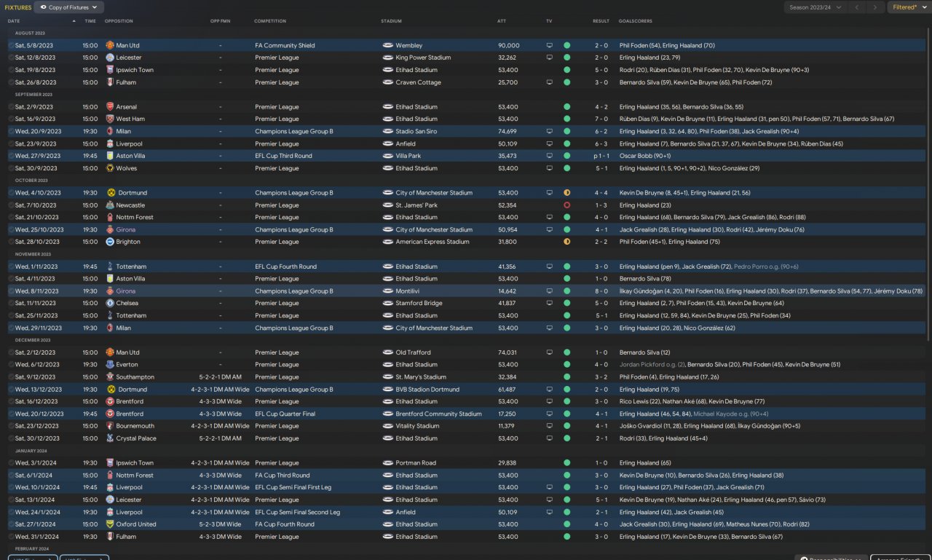Click the 7 - 0 result against West Ham
932x560 pixels.
click(601, 119)
